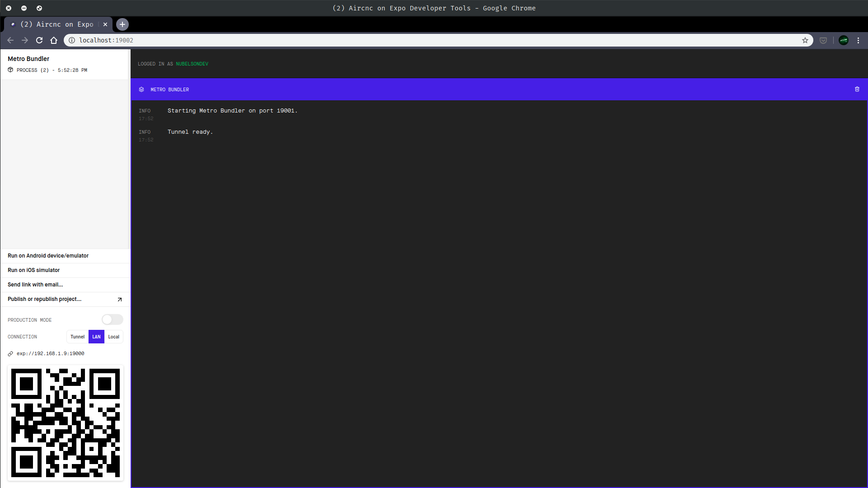Image resolution: width=868 pixels, height=488 pixels.
Task: Open a new Chrome tab
Action: point(122,24)
